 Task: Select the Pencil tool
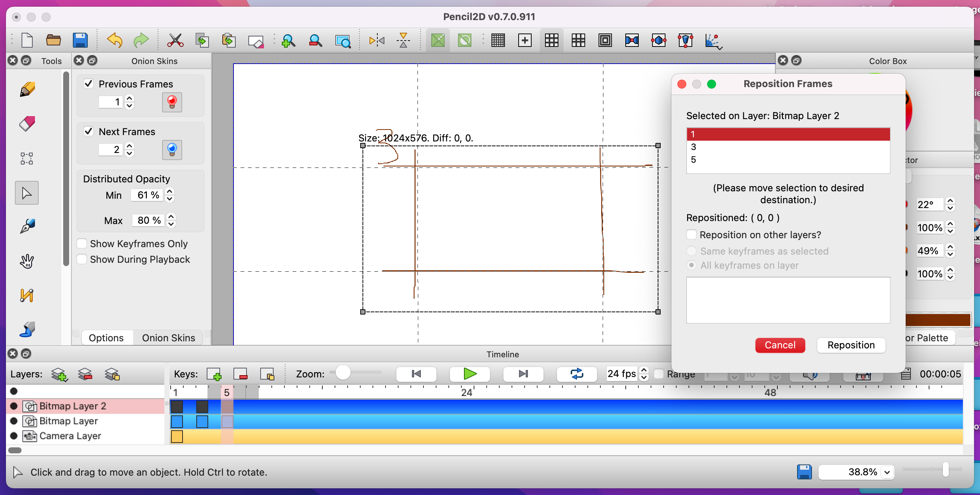(27, 90)
